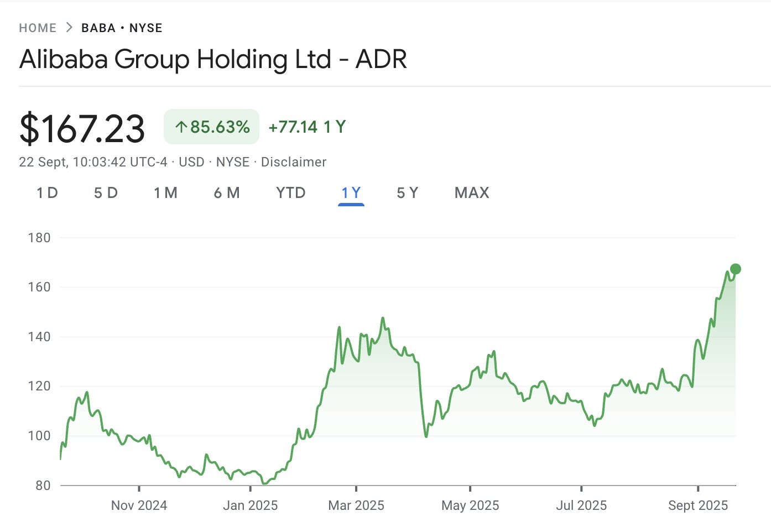Image resolution: width=771 pixels, height=532 pixels.
Task: Switch to the 1 D range tab
Action: [47, 193]
